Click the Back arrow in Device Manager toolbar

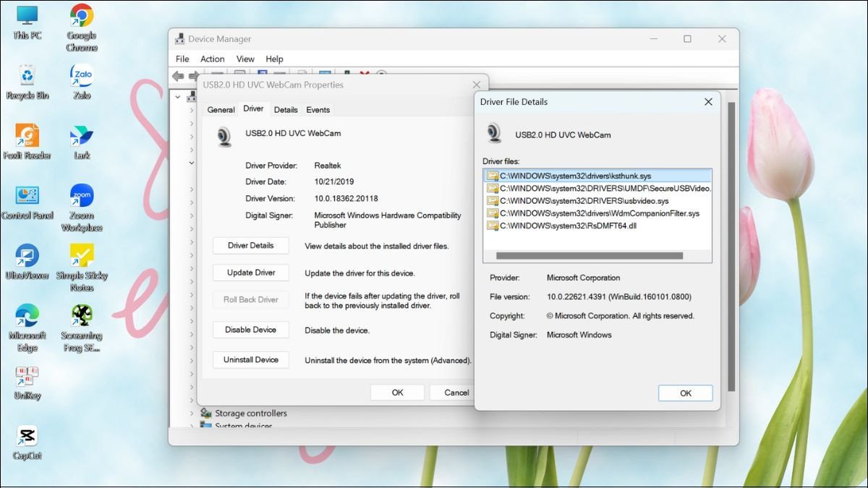[x=178, y=76]
